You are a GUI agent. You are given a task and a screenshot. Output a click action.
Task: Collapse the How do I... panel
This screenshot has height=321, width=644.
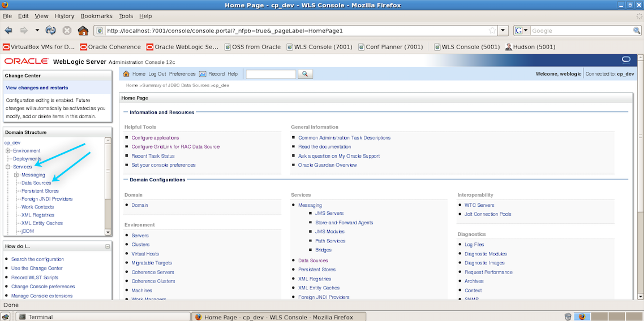click(108, 246)
